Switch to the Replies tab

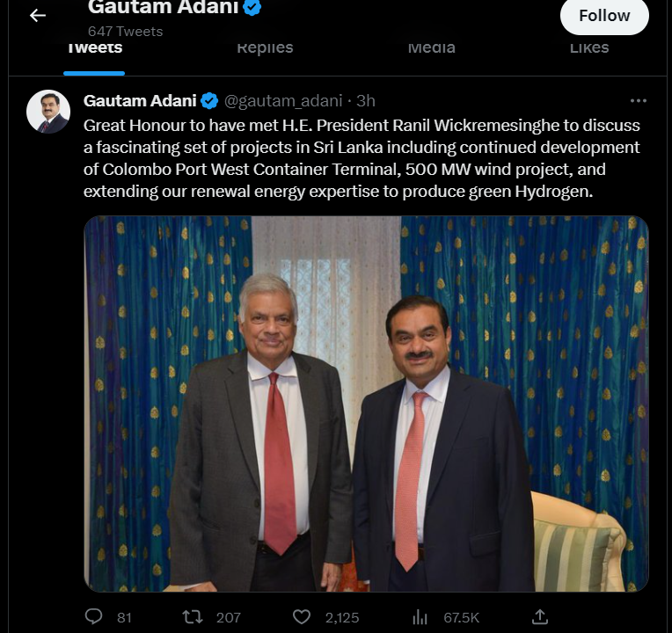[265, 48]
